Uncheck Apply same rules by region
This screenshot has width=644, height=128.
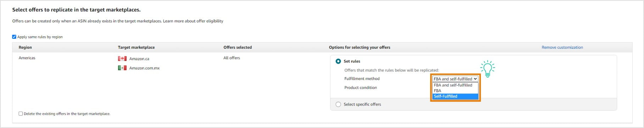coord(14,37)
